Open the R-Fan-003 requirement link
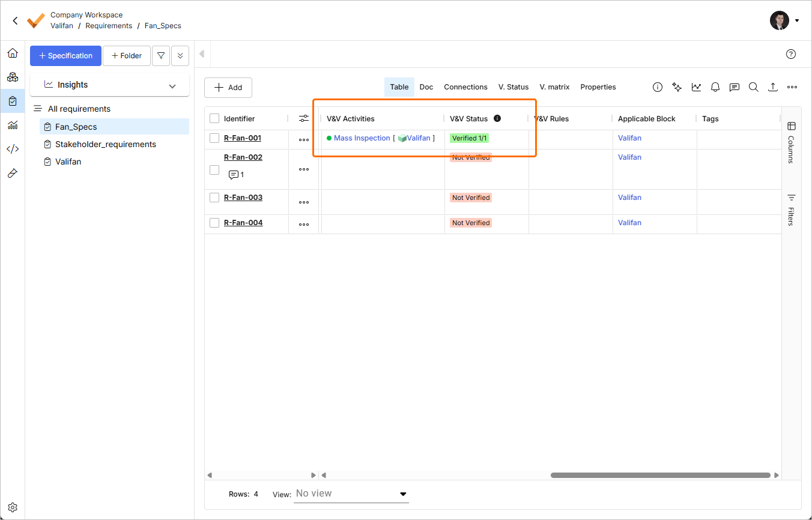This screenshot has height=520, width=812. (x=243, y=198)
